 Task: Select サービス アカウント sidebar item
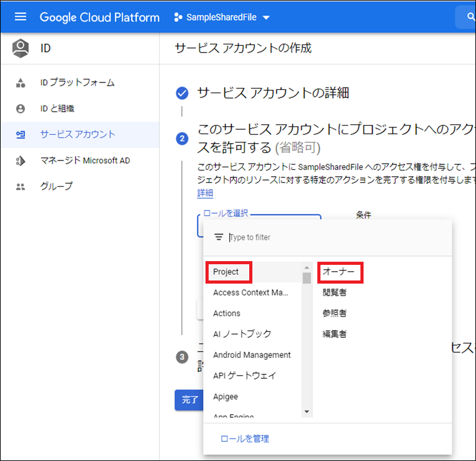(80, 135)
